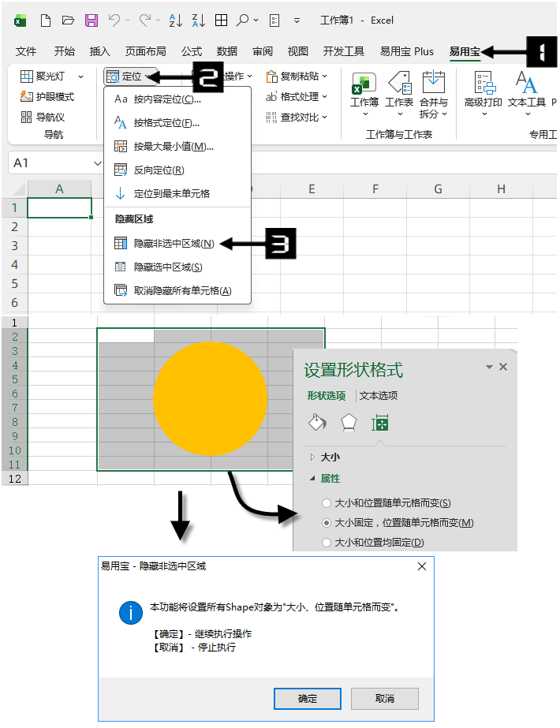Select 大小固定，位置随单元格而变 radio option
The image size is (560, 728).
327,523
